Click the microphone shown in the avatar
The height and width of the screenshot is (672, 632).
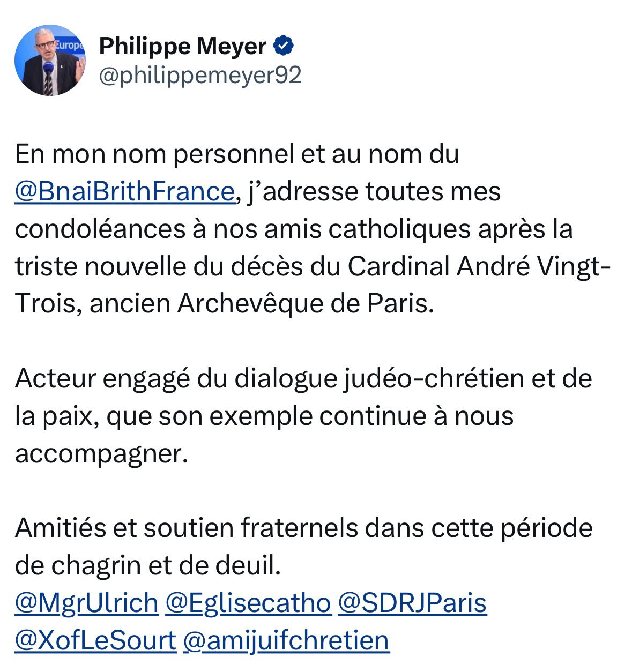pyautogui.click(x=48, y=69)
